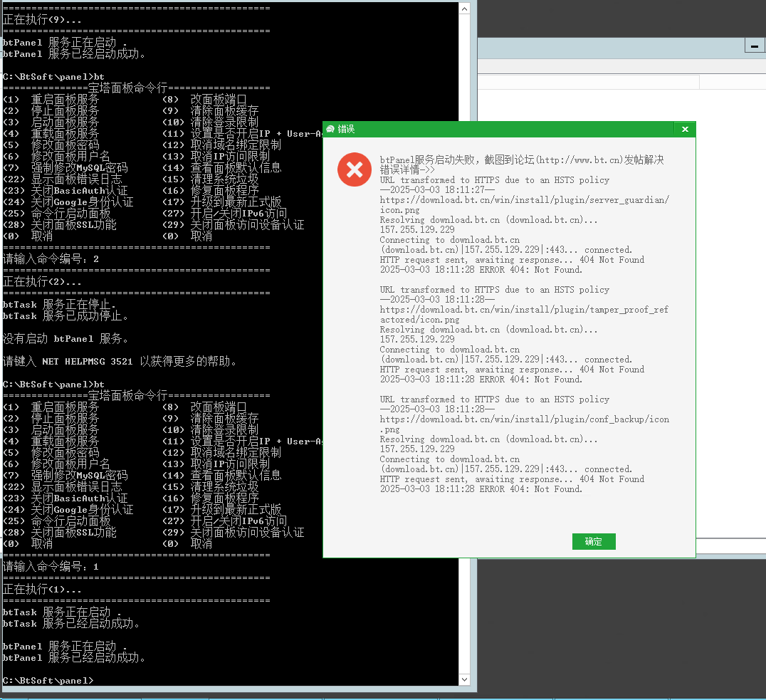Click the red error cross icon
Image resolution: width=766 pixels, height=700 pixels.
coord(355,169)
